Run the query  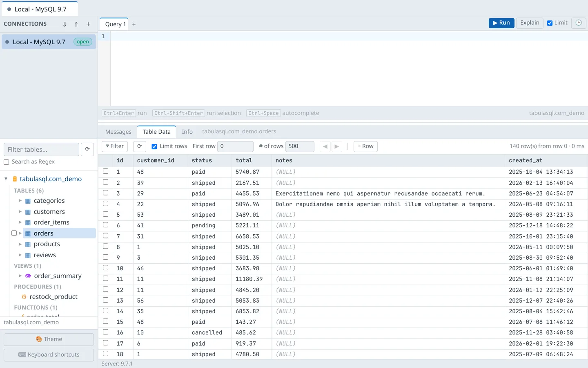(x=501, y=23)
